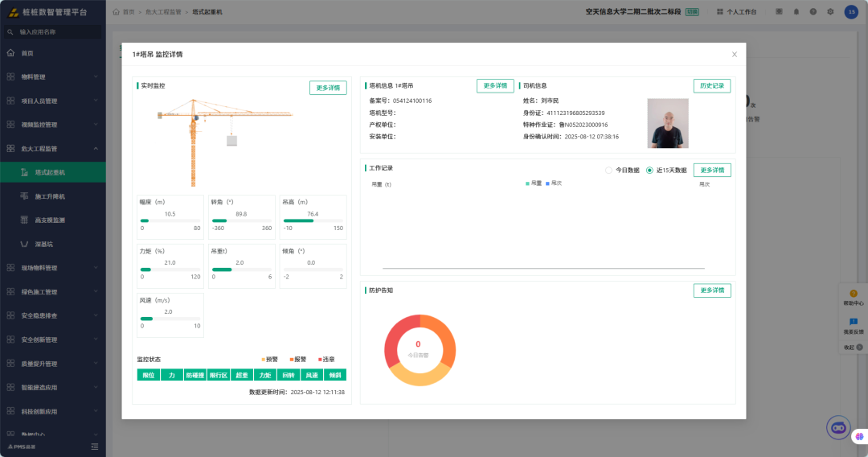868x457 pixels.
Task: Open the 高支模监测 menu item
Action: click(52, 220)
